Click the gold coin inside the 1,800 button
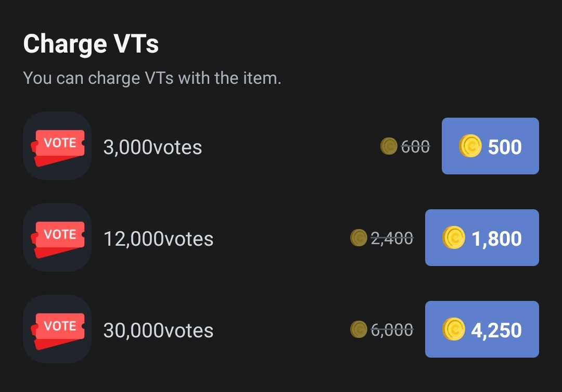The width and height of the screenshot is (562, 392). coord(454,238)
